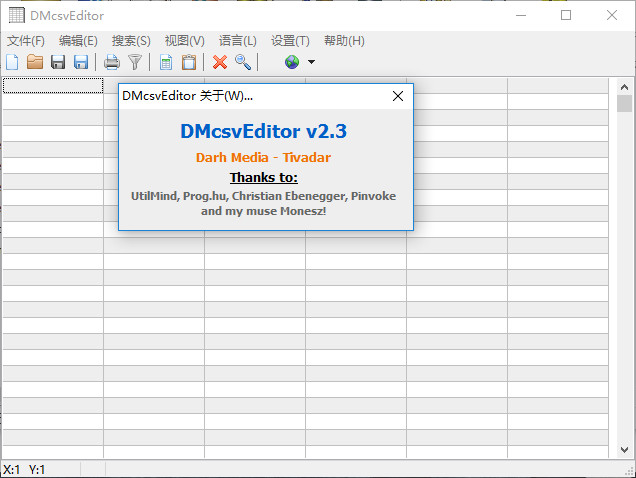636x478 pixels.
Task: Open the 语言(L) menu
Action: (238, 41)
